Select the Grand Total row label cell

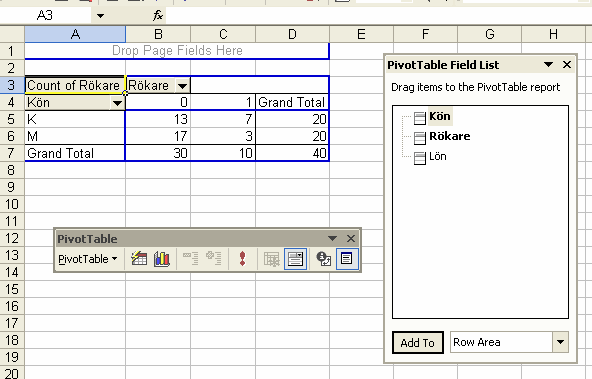[x=75, y=153]
